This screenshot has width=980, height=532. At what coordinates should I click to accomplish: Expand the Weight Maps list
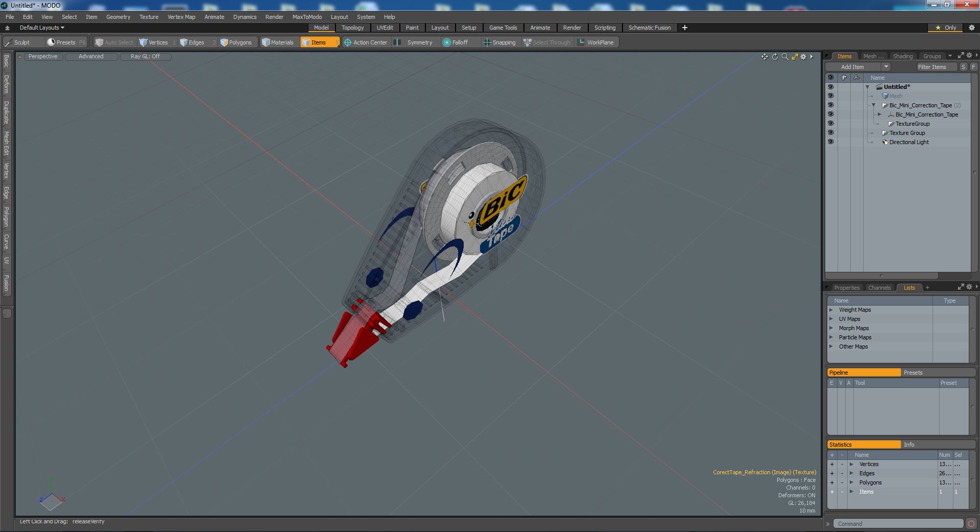click(831, 310)
